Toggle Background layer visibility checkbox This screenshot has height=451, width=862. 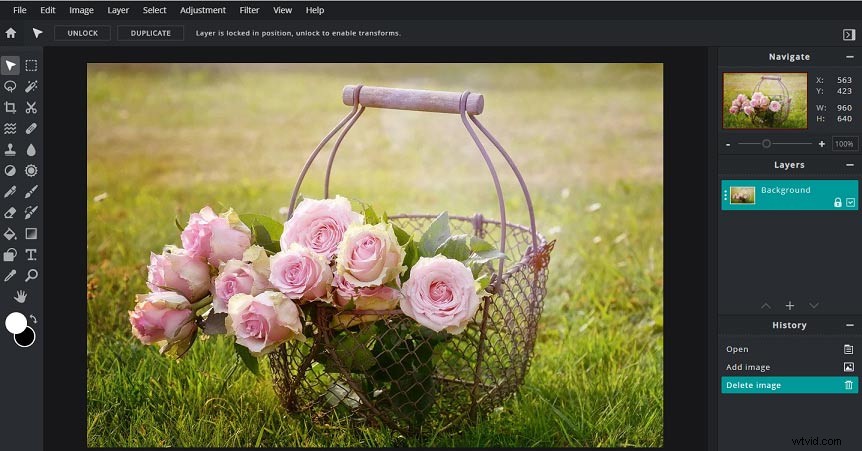click(x=850, y=202)
